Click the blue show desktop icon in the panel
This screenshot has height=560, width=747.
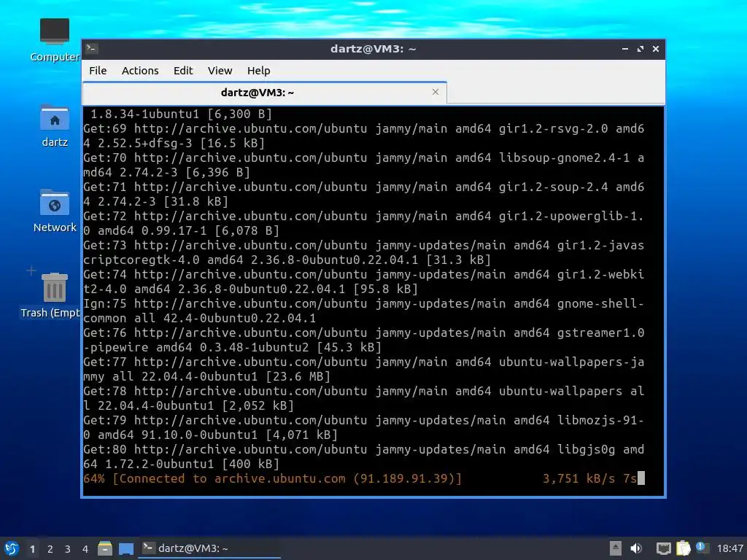point(125,548)
